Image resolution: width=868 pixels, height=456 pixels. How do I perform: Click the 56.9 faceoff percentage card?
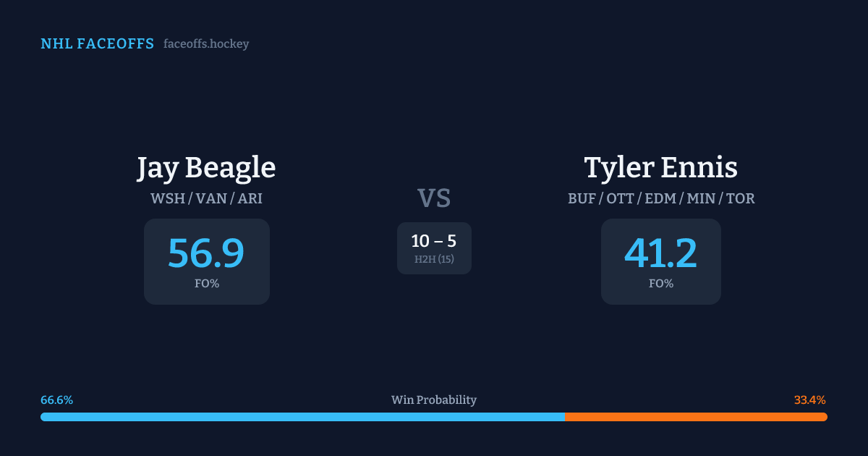tap(206, 261)
